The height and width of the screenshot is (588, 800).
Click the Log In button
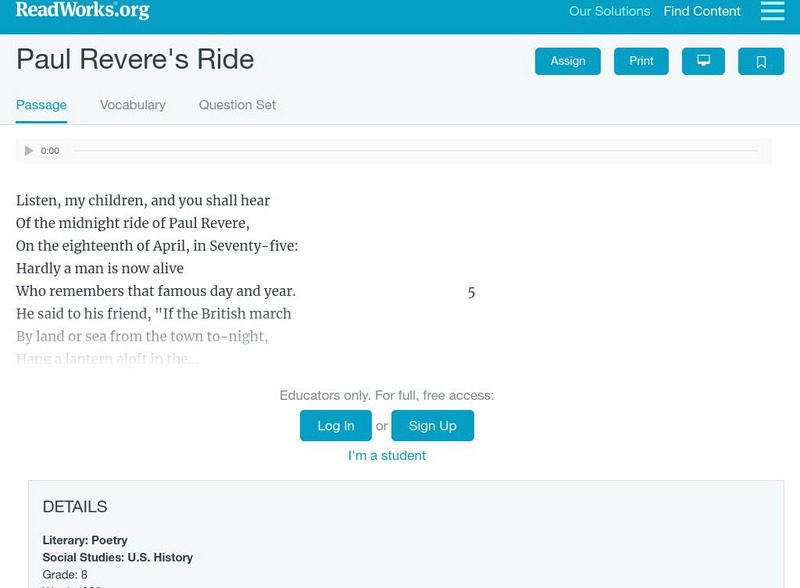point(336,426)
